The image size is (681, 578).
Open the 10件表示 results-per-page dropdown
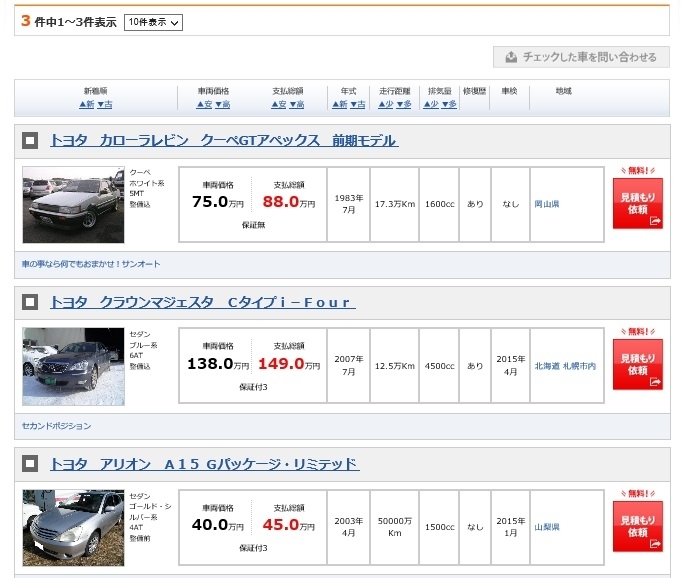pos(153,22)
